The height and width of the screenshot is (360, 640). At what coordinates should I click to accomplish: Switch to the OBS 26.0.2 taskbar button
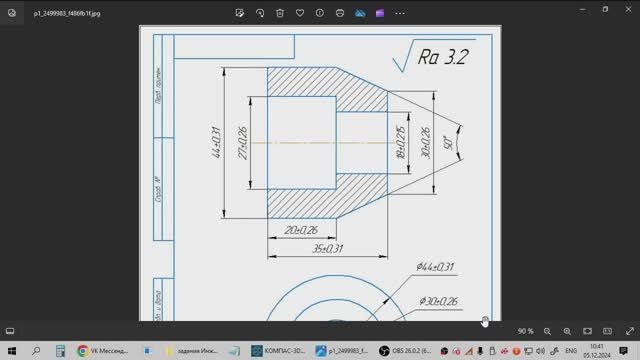[x=405, y=351]
